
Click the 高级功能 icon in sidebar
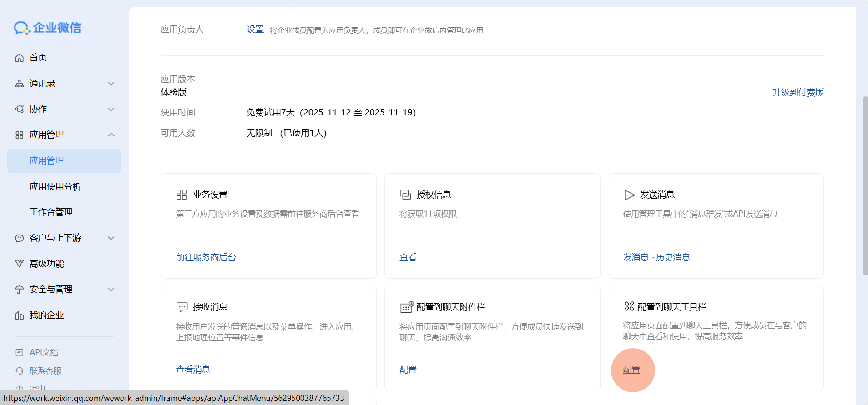pos(20,264)
